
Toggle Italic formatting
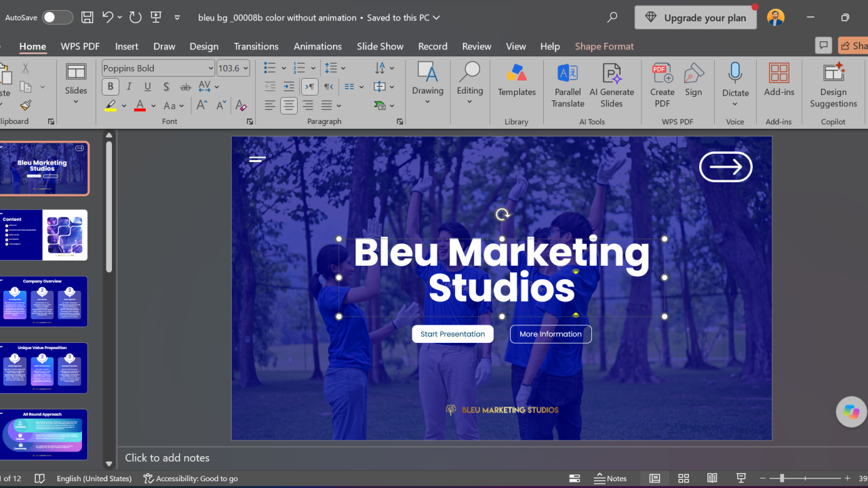click(x=129, y=87)
